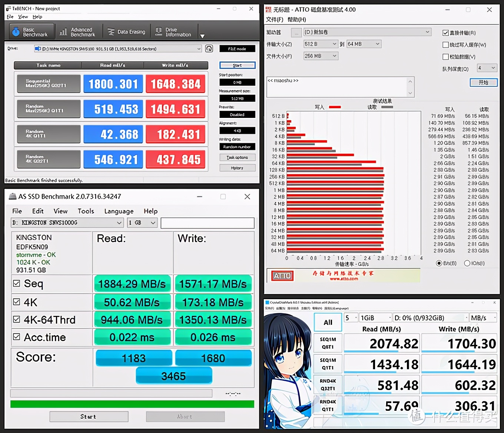Open the View menu in TxBENCH
504x433 pixels.
tap(23, 17)
